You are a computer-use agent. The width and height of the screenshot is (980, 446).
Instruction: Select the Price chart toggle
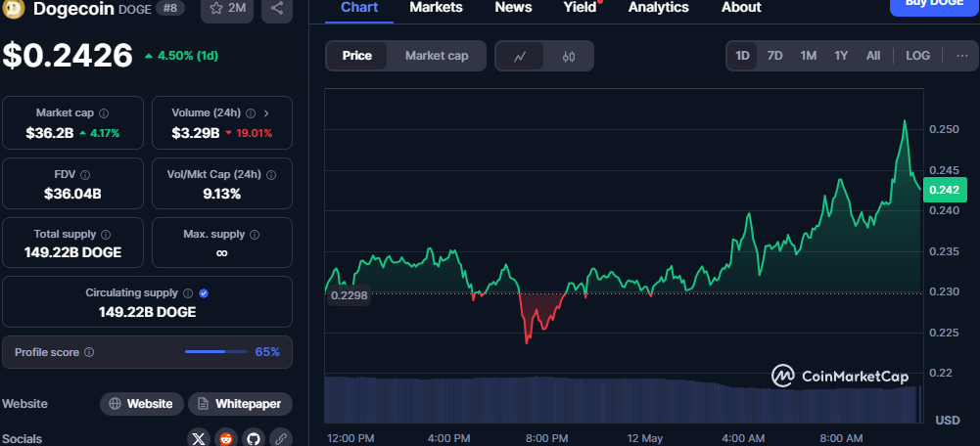click(357, 56)
